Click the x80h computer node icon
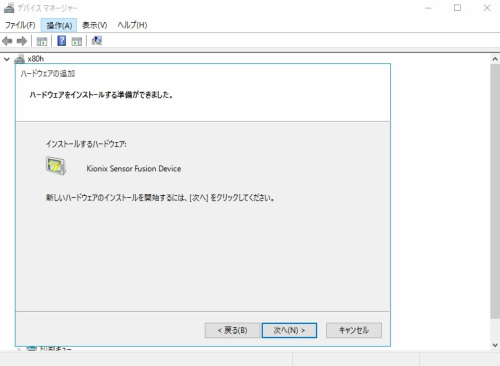 (x=20, y=59)
